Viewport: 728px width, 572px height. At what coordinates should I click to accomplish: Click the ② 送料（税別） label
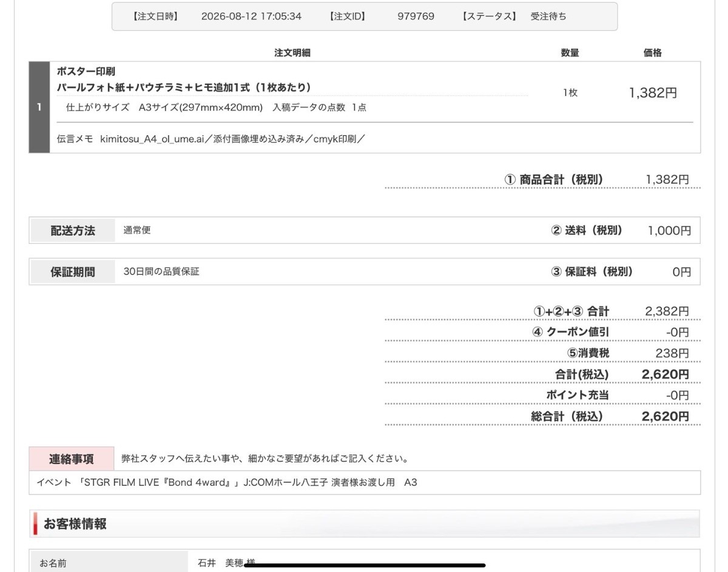(x=587, y=230)
